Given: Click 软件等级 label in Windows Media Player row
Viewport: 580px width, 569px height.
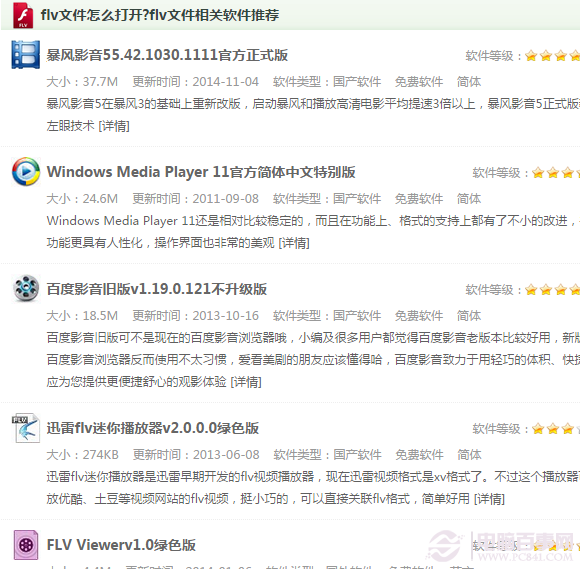Looking at the screenshot, I should tap(500, 173).
